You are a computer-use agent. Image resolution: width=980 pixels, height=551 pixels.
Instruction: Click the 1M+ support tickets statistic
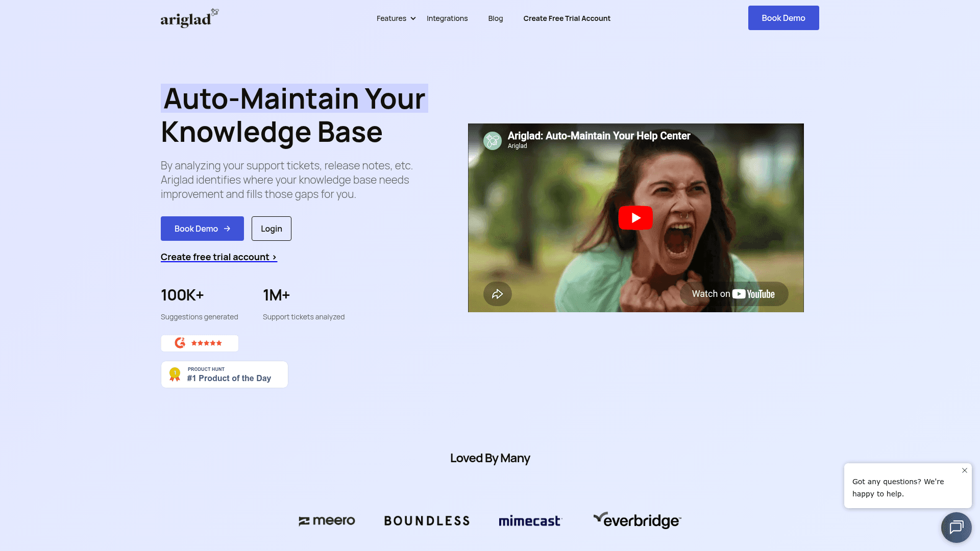[x=276, y=295]
